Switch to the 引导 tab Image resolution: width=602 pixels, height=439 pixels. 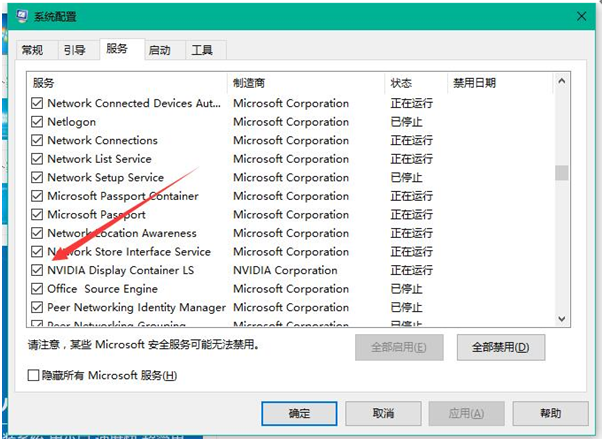74,50
